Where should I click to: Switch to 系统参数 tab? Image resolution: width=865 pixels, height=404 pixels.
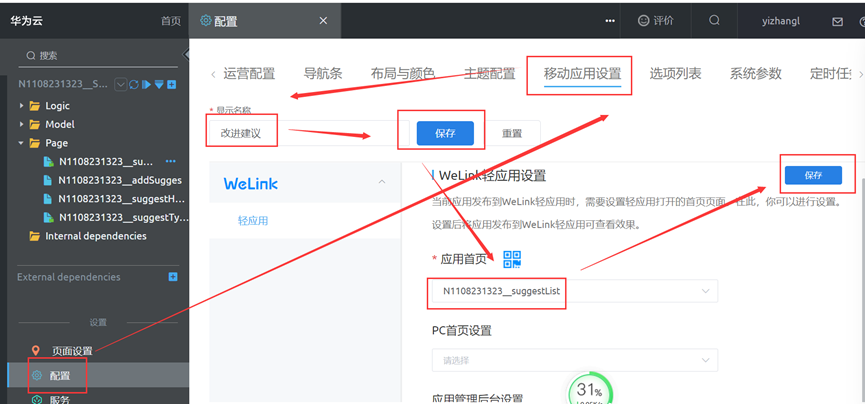(756, 73)
